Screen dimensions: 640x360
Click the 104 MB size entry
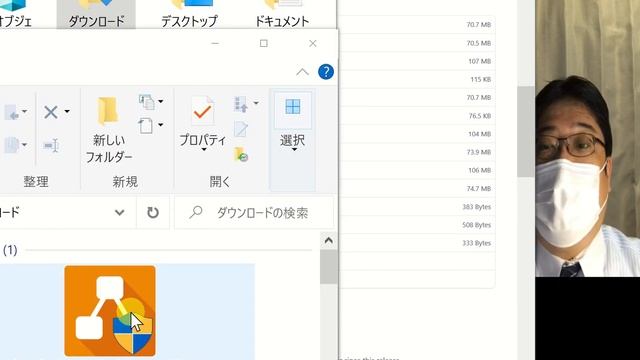point(480,134)
